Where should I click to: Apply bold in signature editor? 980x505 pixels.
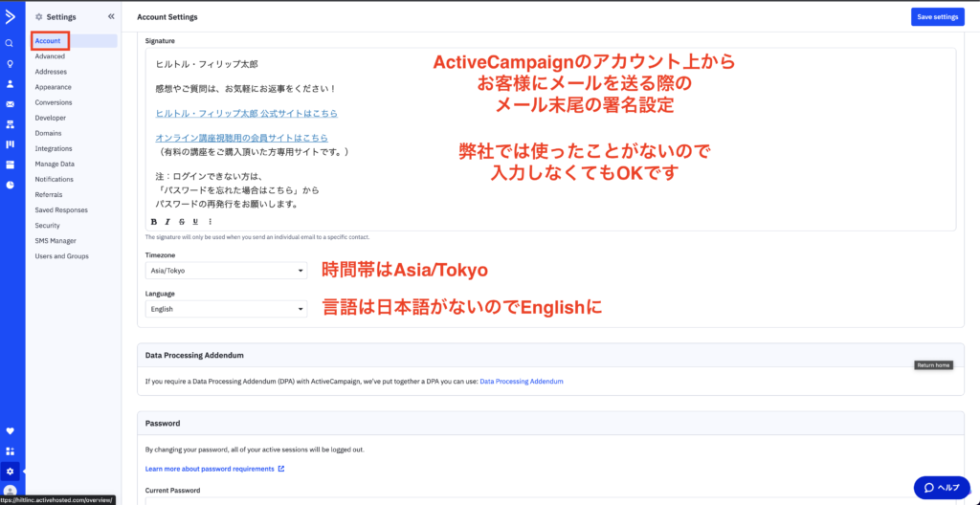(154, 221)
